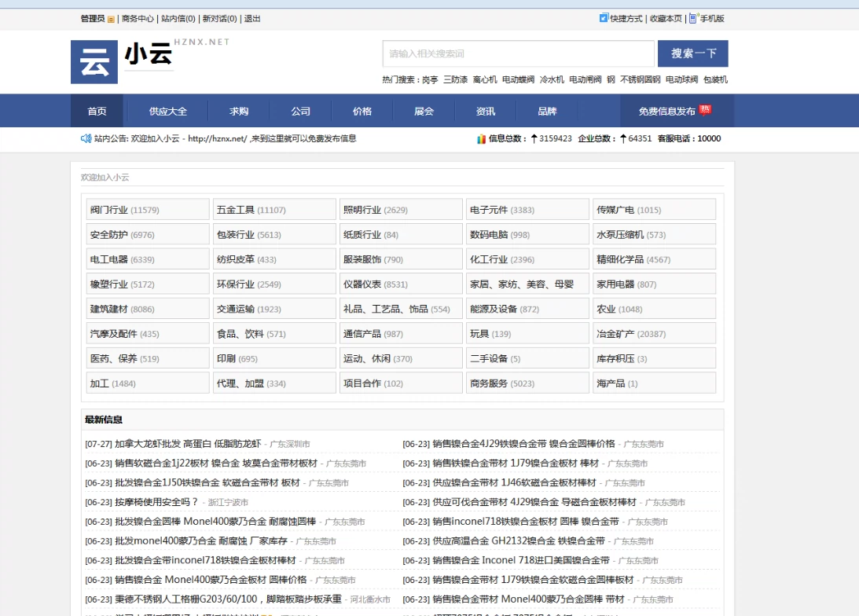Open the 冶金矿产 (20387) category
This screenshot has height=616, width=859.
click(654, 333)
